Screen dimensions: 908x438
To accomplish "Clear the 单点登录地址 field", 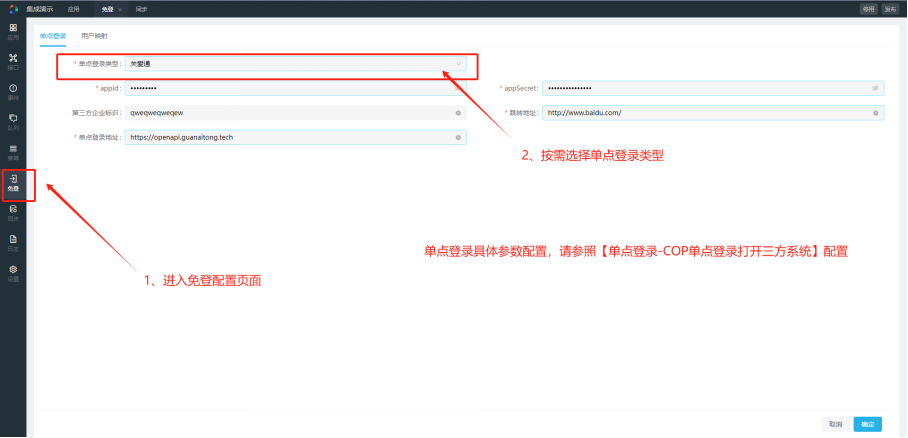I will tap(458, 137).
